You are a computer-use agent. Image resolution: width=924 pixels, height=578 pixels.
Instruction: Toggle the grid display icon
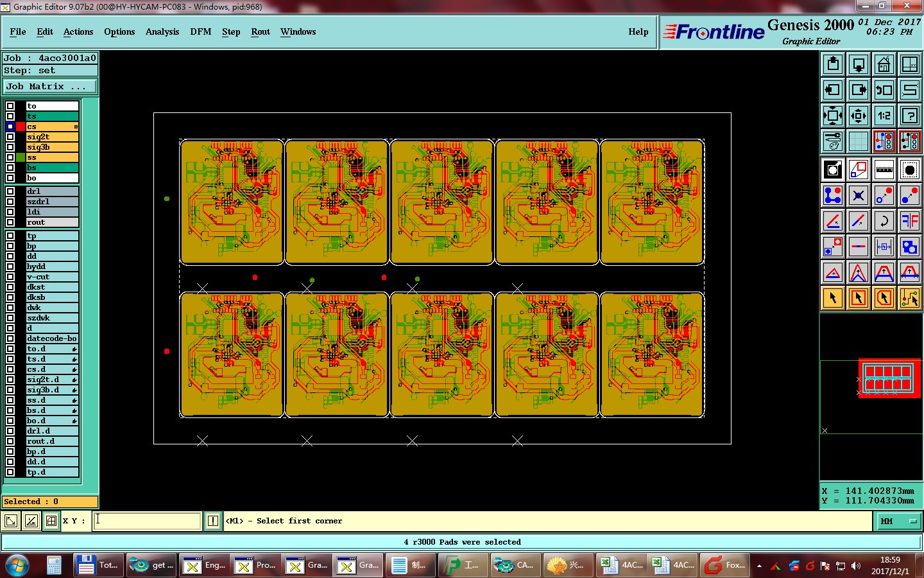[859, 141]
